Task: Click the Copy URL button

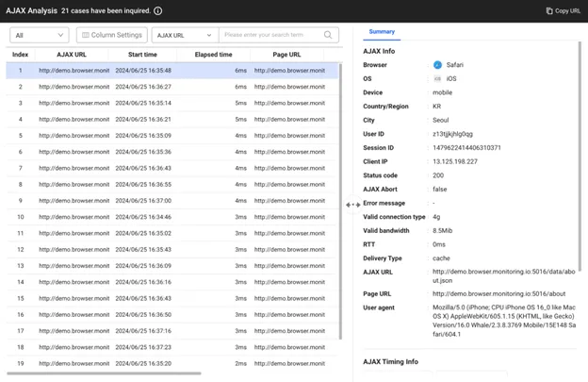Action: click(563, 11)
